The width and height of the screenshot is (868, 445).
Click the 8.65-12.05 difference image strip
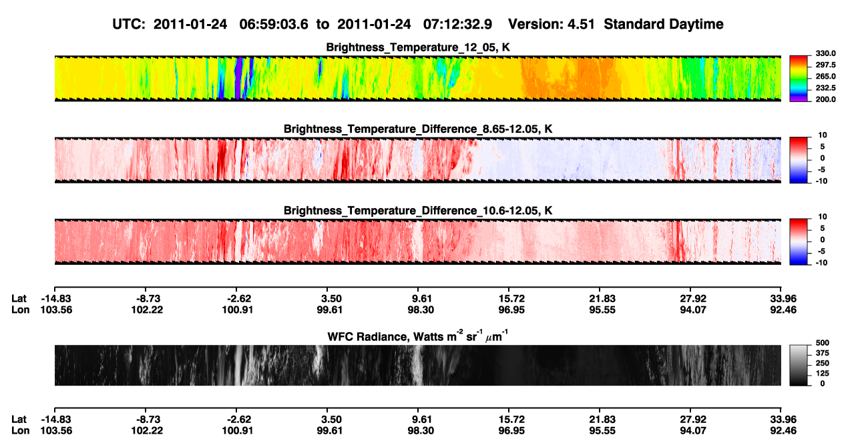pos(417,160)
